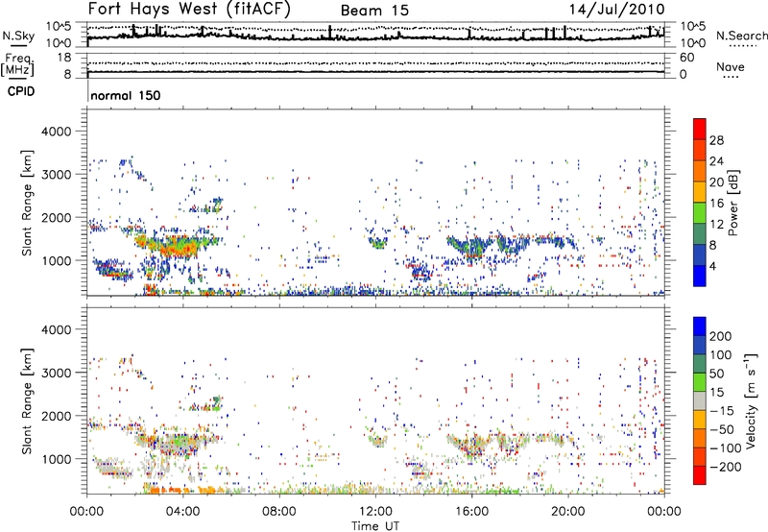Click the '-100' label on Velocity color bar

tap(725, 448)
